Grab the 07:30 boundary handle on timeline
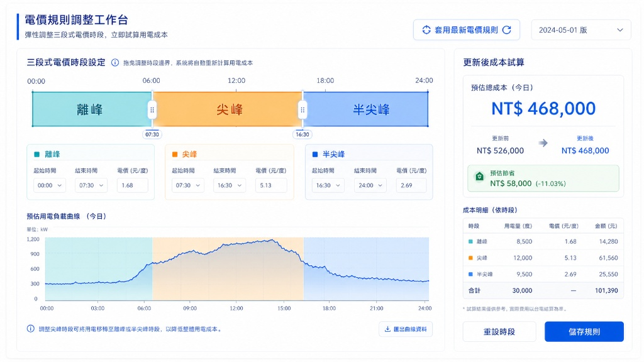The height and width of the screenshot is (362, 644). pyautogui.click(x=152, y=109)
